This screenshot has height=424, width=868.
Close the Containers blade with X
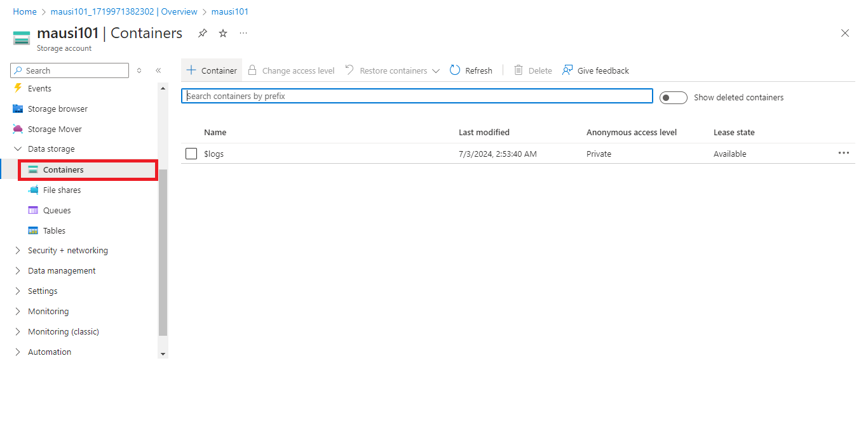click(845, 33)
